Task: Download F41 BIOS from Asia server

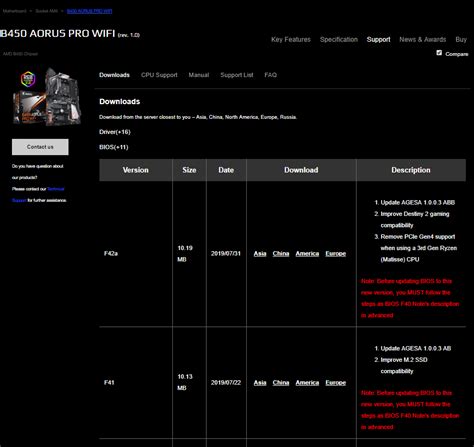Action: [x=260, y=383]
